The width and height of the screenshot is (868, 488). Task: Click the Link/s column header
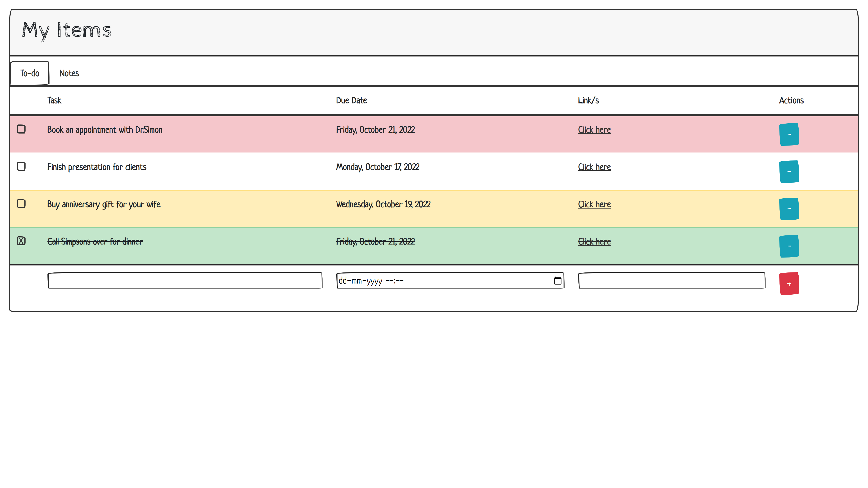point(588,100)
